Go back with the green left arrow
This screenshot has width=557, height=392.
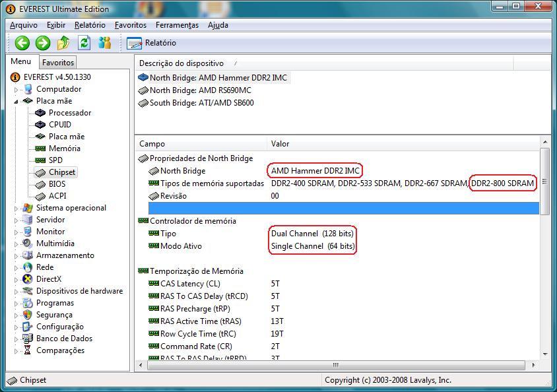pos(22,43)
